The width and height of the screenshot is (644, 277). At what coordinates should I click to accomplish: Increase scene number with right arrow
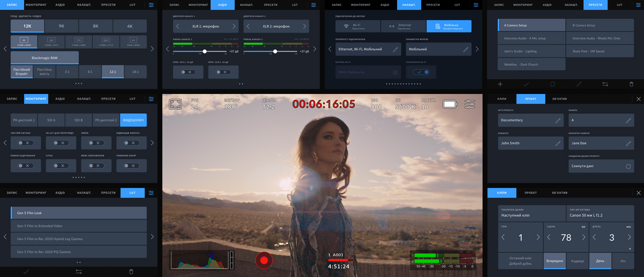(x=584, y=238)
